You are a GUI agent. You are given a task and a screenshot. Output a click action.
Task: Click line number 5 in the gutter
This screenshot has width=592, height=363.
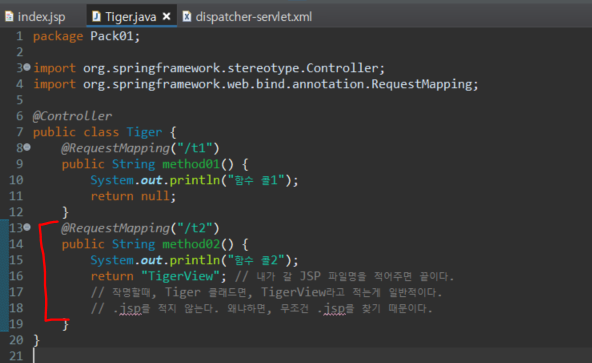click(20, 100)
